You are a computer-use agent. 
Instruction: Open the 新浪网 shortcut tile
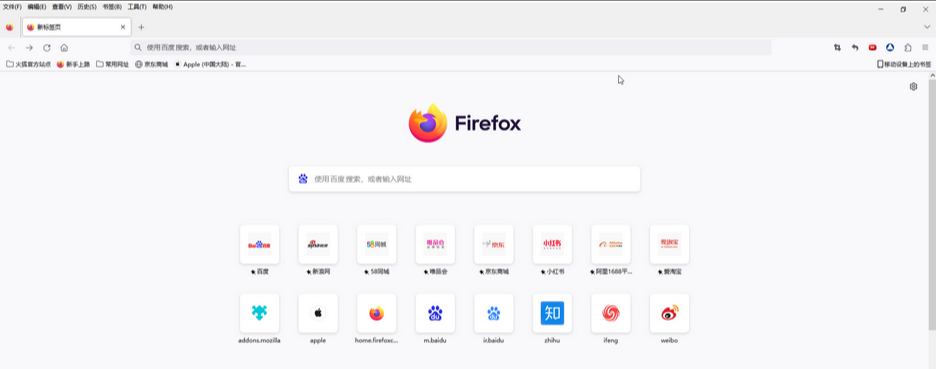tap(318, 244)
